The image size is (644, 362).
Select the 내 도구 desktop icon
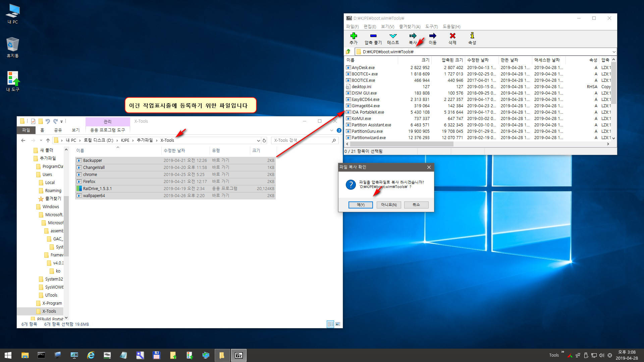pos(13,81)
